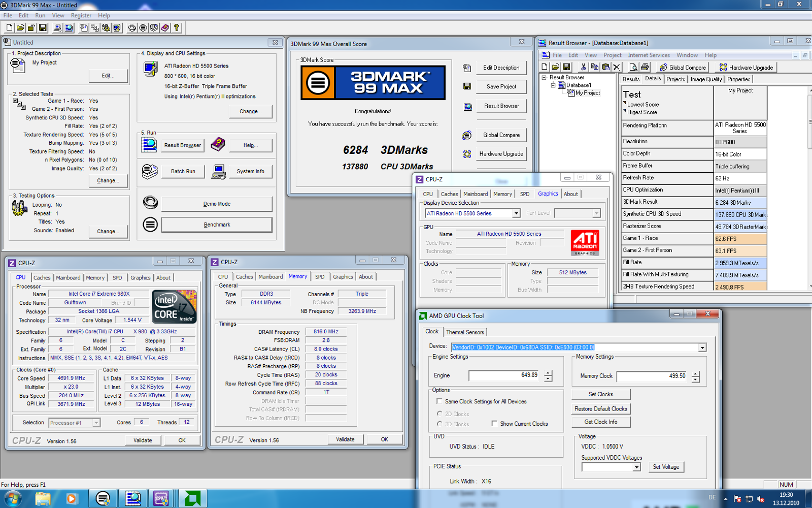Click the yellow question mark toolbar icon
Screen dimensions: 812x508
[177, 28]
